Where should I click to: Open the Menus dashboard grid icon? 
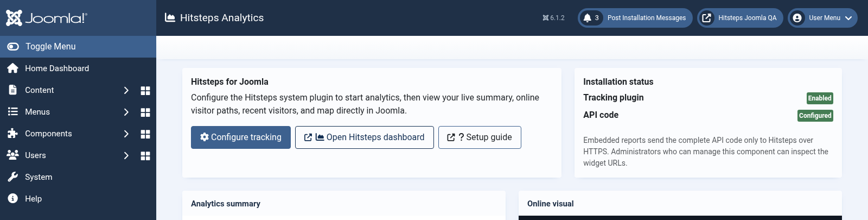(145, 112)
